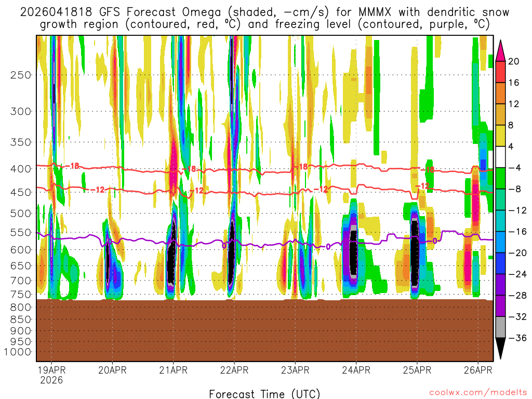Select the bright green -4 to -8 colorbar segment
The image size is (532, 399).
501,178
